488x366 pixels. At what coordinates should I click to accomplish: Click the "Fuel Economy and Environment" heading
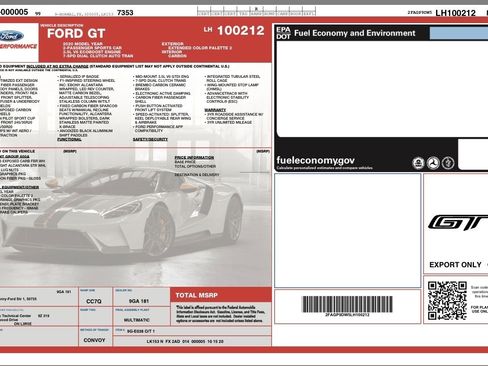click(355, 33)
